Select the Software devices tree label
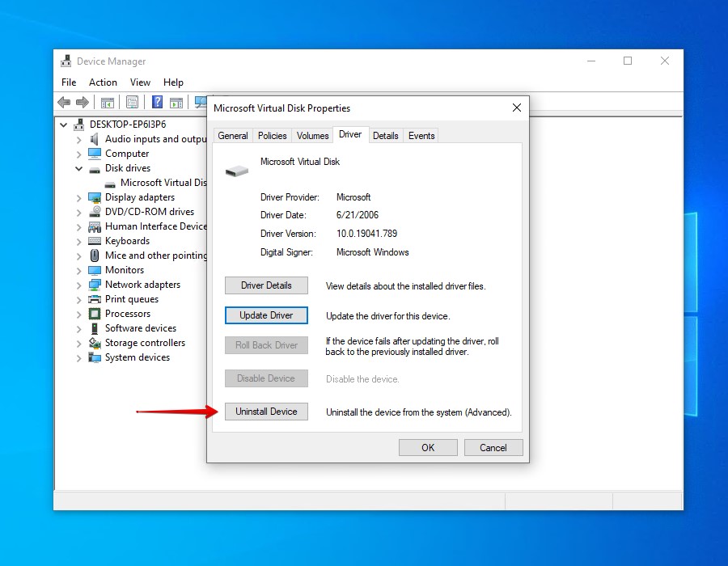Image resolution: width=728 pixels, height=566 pixels. tap(141, 328)
